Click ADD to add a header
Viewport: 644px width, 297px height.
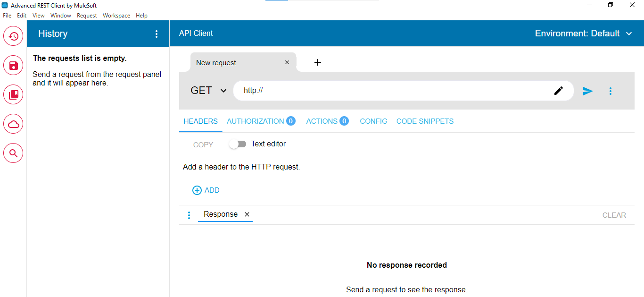coord(206,190)
